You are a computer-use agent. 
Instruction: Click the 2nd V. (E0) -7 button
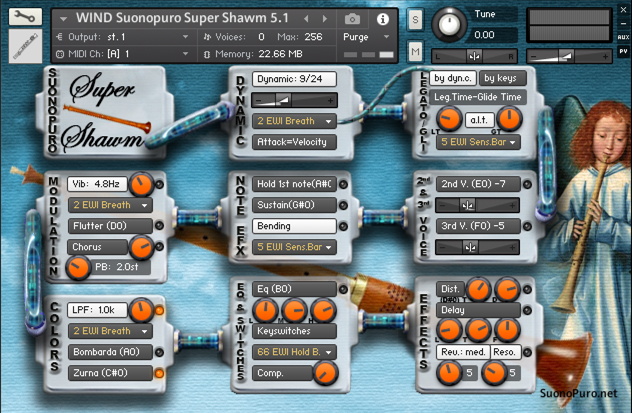pos(478,184)
